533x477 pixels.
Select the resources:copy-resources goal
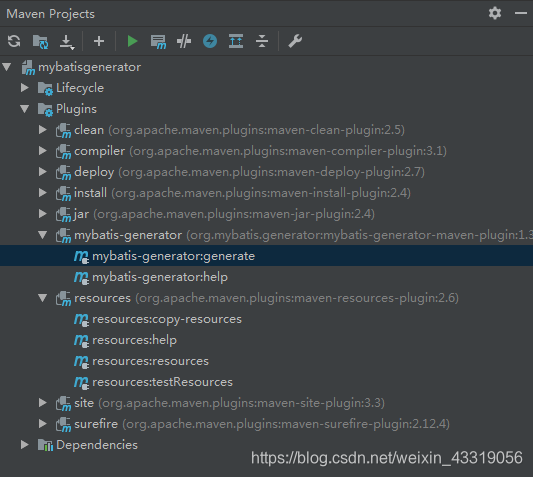pos(266,319)
